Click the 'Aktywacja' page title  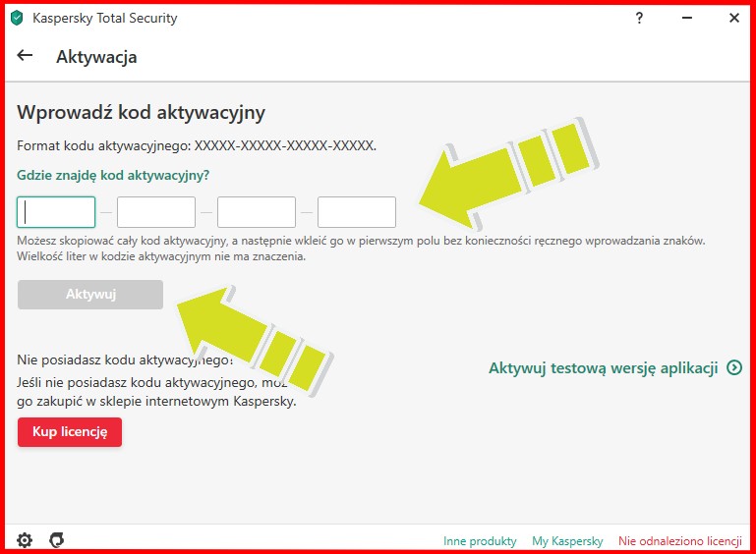96,57
